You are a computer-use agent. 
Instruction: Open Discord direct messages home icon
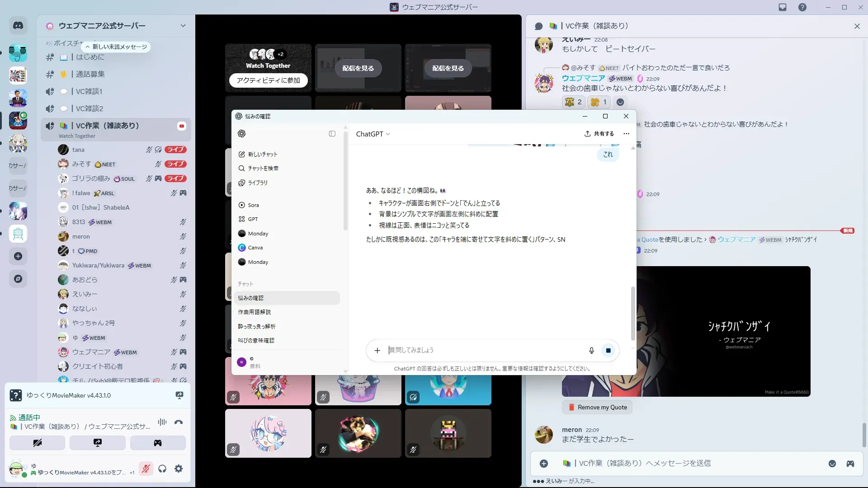pyautogui.click(x=18, y=26)
